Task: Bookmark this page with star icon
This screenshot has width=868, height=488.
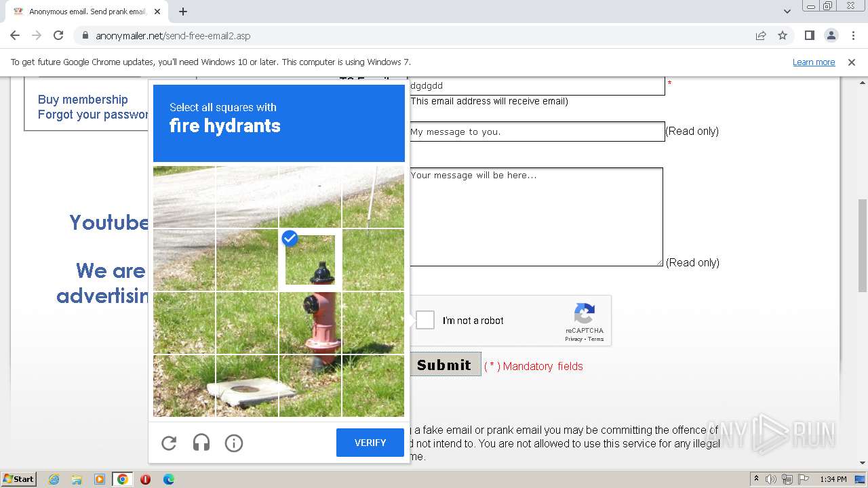Action: [x=783, y=35]
